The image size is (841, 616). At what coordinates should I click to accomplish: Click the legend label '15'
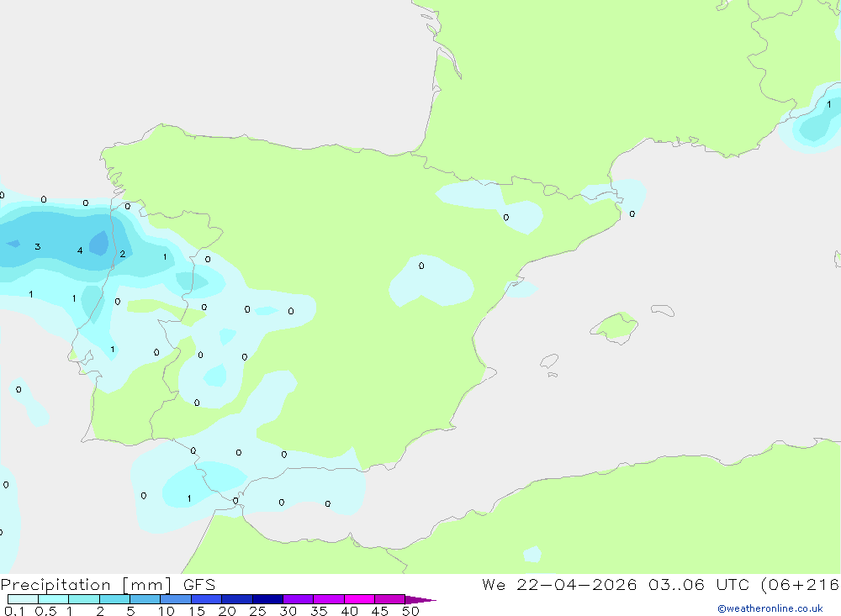[197, 611]
